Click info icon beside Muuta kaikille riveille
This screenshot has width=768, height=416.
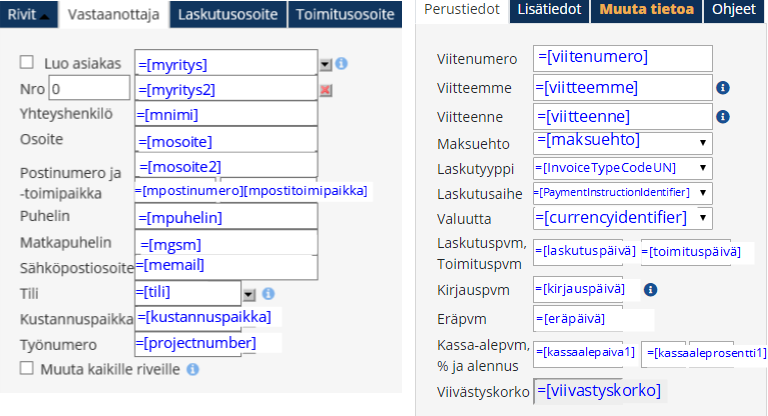tap(192, 369)
